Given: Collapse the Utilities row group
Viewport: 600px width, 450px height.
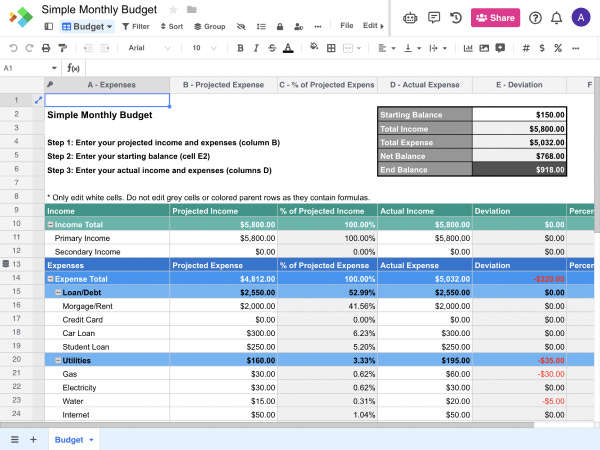Looking at the screenshot, I should [58, 360].
